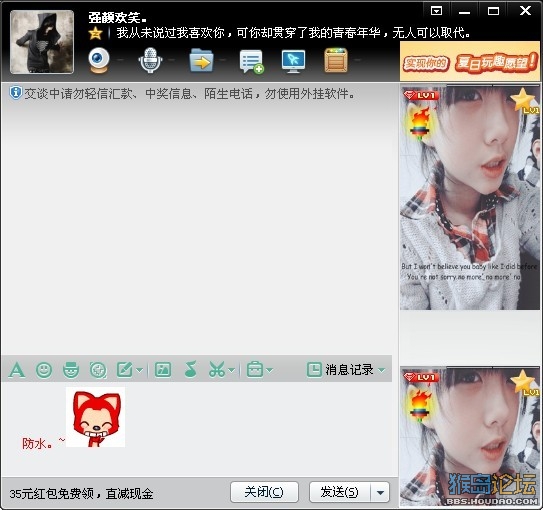Send a window shake nudge

click(98, 370)
